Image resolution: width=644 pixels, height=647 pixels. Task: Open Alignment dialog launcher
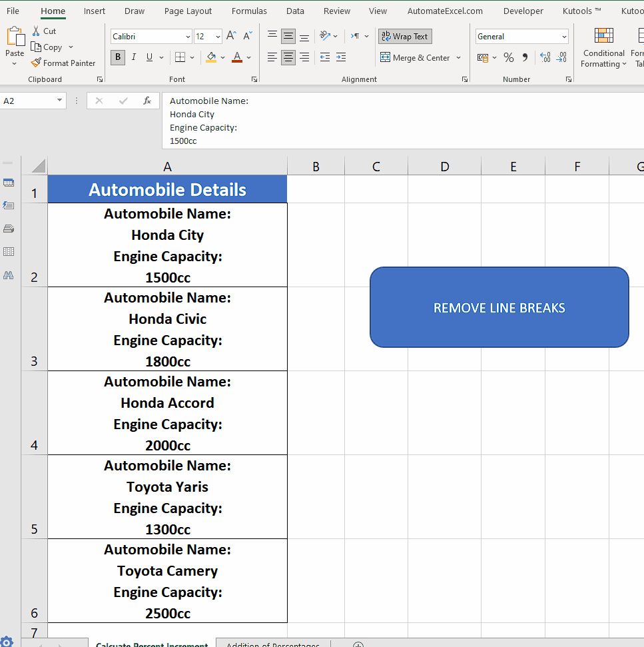tap(465, 79)
